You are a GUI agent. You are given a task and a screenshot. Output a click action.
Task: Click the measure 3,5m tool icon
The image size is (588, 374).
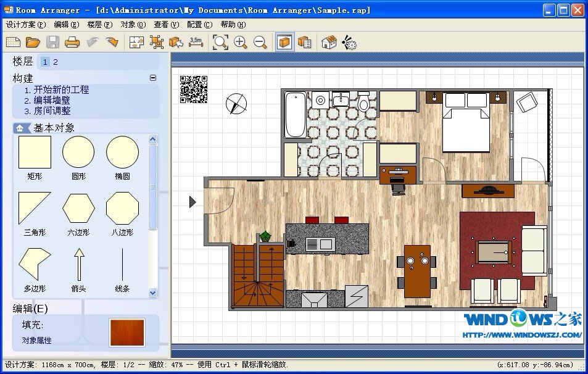point(196,42)
